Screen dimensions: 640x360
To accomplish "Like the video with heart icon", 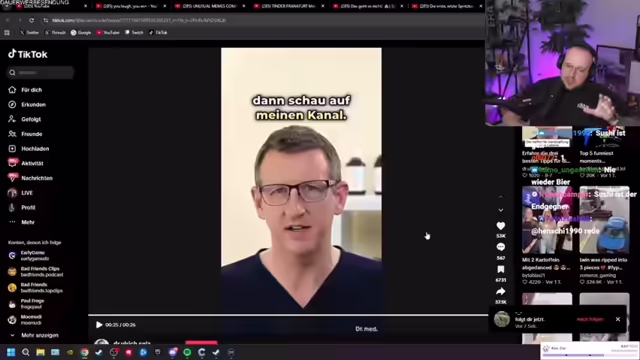I will pyautogui.click(x=501, y=226).
